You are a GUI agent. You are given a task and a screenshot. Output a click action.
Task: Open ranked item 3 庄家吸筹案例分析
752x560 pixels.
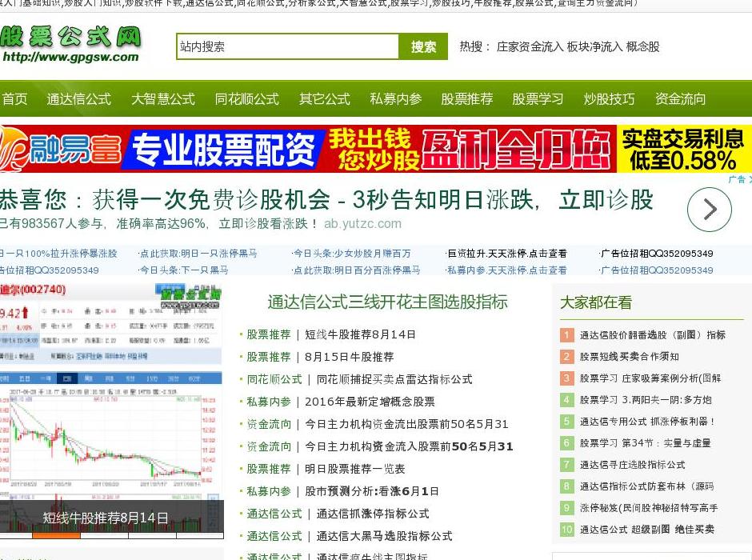coord(650,378)
